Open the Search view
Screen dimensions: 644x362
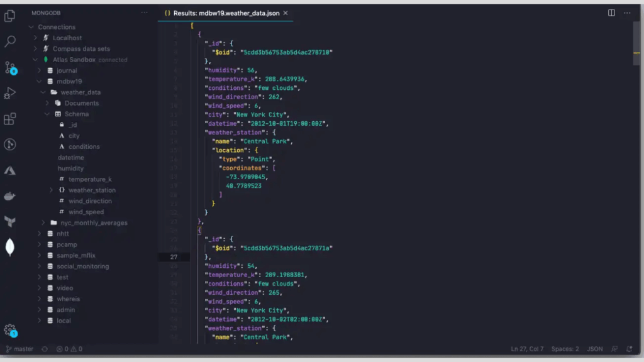tap(9, 41)
